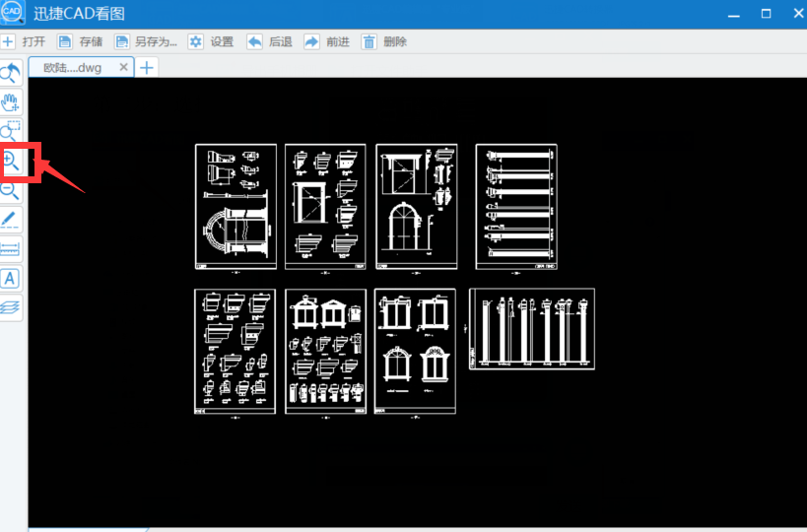807x532 pixels.
Task: Add a new tab with plus button
Action: click(x=147, y=67)
